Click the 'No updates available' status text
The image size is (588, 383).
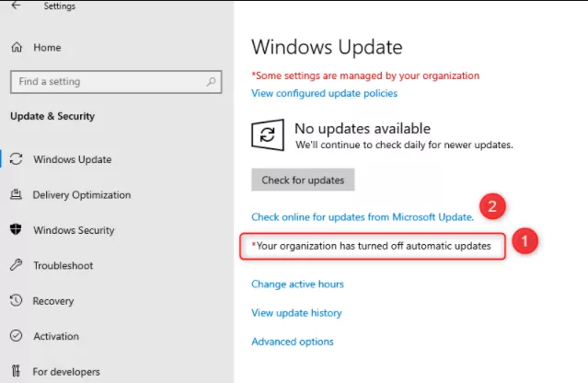pos(363,129)
